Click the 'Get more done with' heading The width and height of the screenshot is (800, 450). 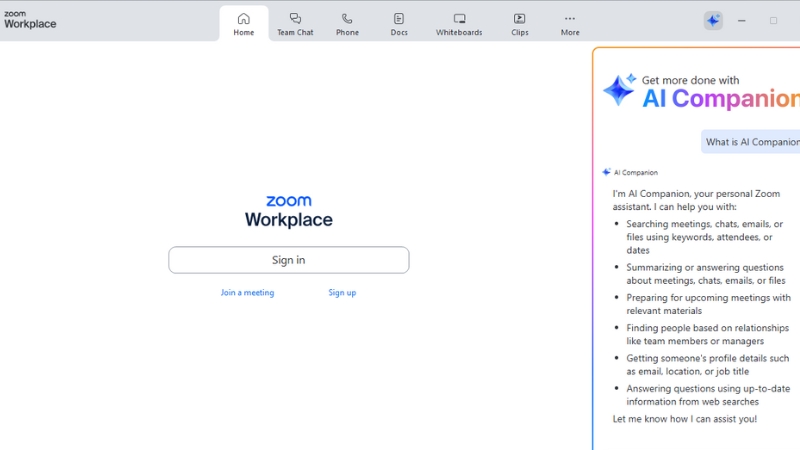tap(690, 80)
